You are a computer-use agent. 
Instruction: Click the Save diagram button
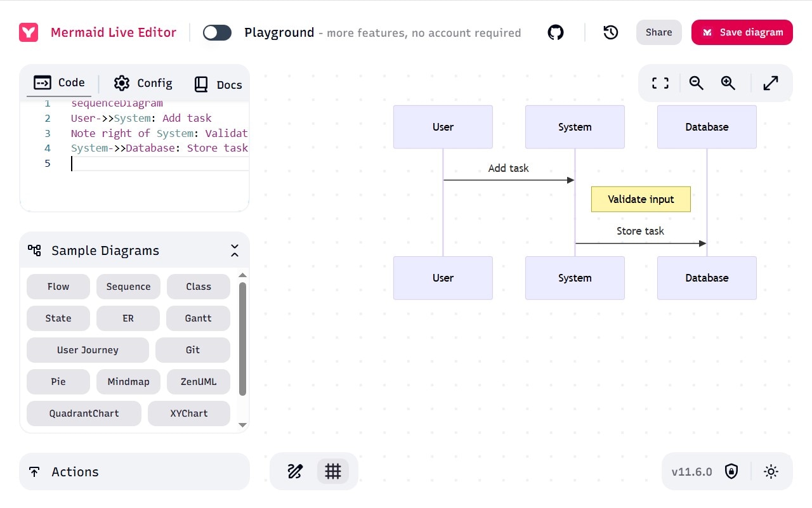tap(742, 32)
